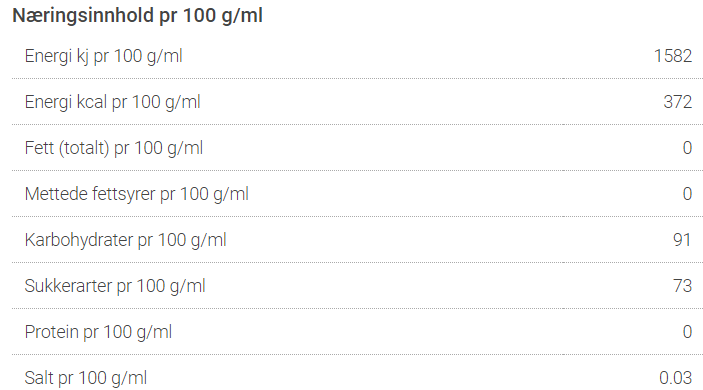Screen dimensions: 703x390
Task: Click the carbohydrates value 91
Action: (x=682, y=240)
